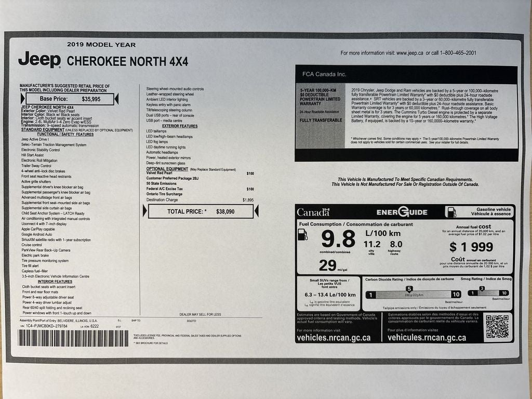Screen dimensions: 532x399
Task: Click the vehicules.rncan.gc.ca link
Action: pos(427,338)
